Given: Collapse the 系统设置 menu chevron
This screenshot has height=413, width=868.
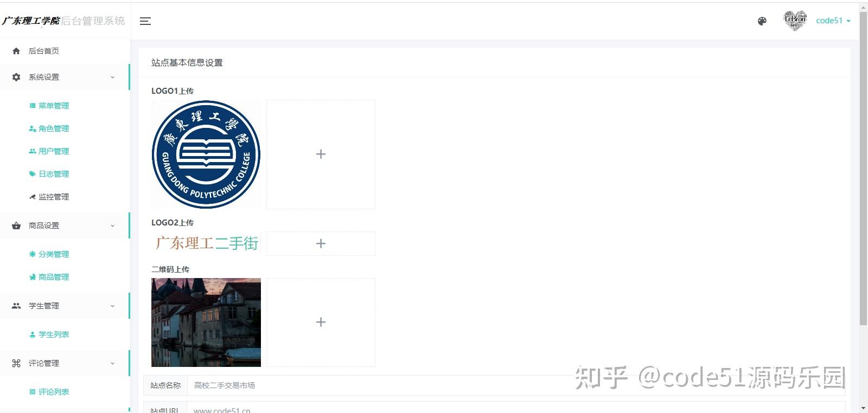Looking at the screenshot, I should click(113, 77).
